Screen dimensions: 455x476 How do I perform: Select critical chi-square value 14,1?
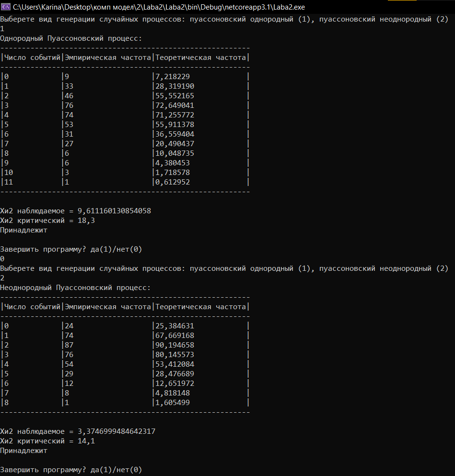[86, 441]
